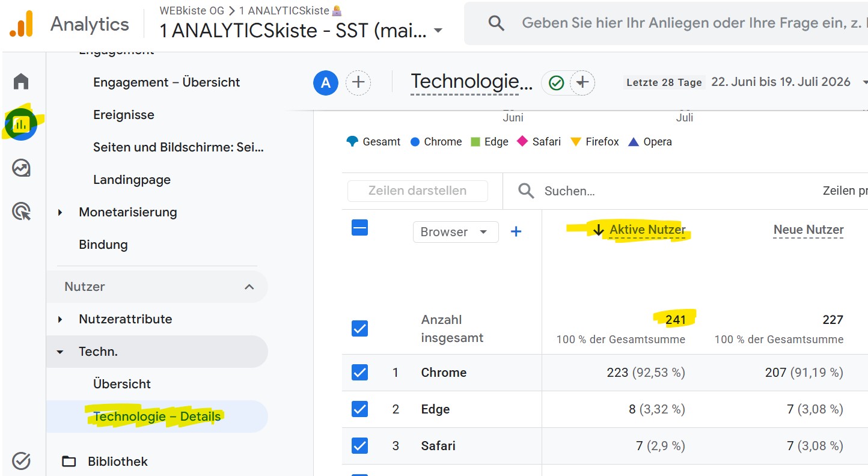Click the blue A segment avatar
The image size is (868, 476).
point(326,83)
